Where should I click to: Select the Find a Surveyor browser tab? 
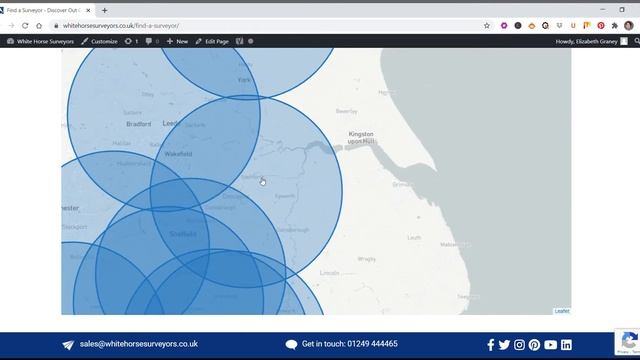pos(45,10)
